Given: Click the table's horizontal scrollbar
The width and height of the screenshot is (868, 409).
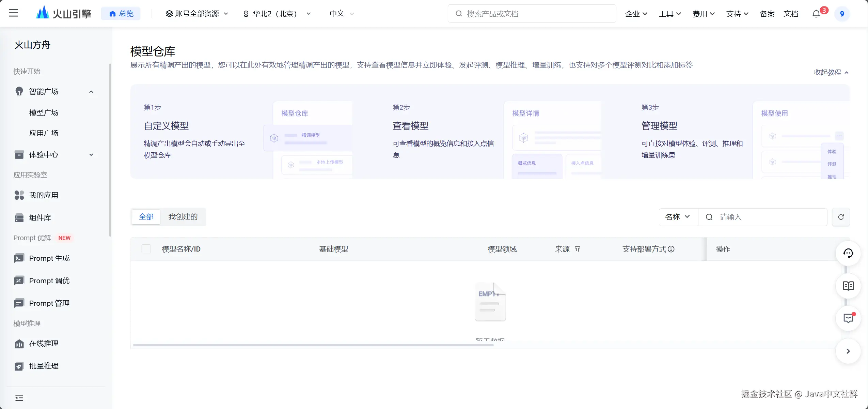Looking at the screenshot, I should [313, 345].
